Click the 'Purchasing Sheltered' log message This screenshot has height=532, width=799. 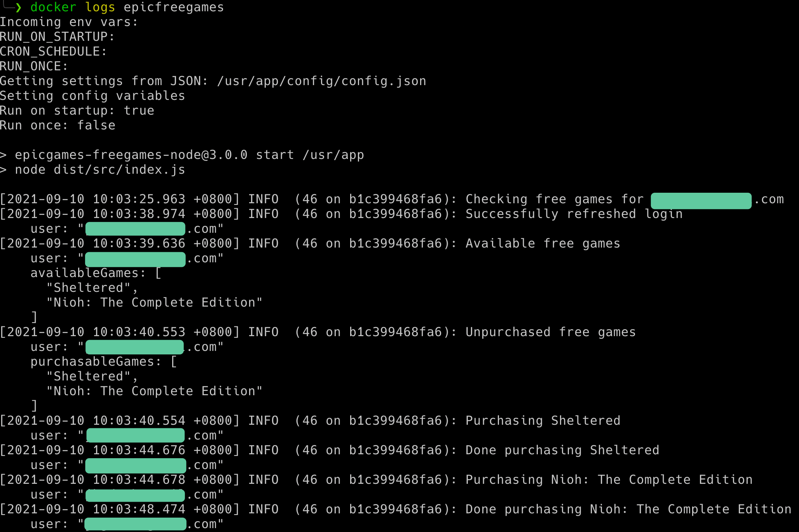[x=543, y=421]
